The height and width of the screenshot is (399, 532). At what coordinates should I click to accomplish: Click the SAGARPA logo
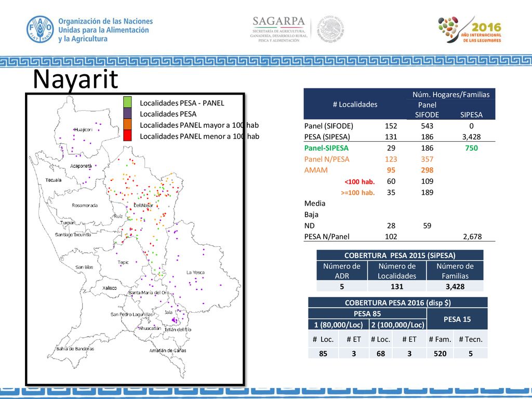click(279, 29)
